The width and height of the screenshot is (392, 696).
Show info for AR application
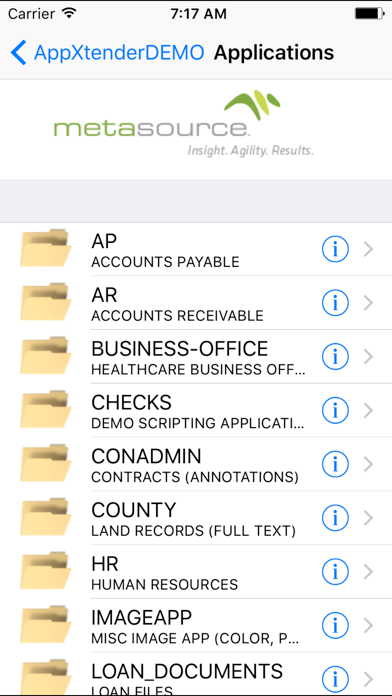tap(335, 303)
